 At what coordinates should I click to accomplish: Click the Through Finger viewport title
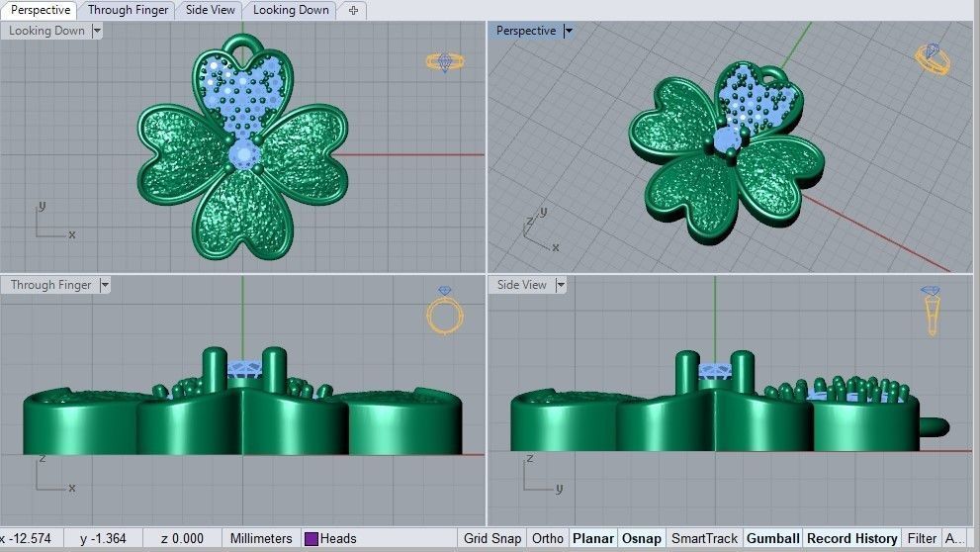point(50,285)
